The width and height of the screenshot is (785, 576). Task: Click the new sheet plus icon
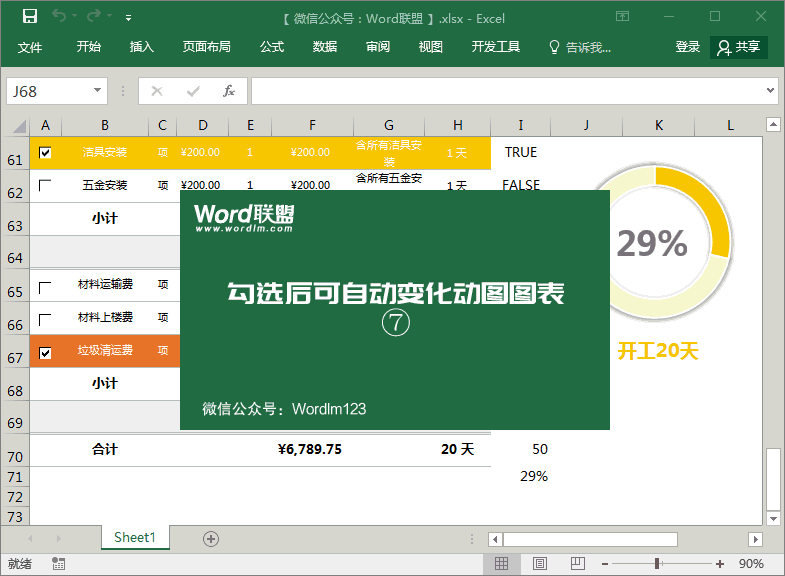click(211, 538)
